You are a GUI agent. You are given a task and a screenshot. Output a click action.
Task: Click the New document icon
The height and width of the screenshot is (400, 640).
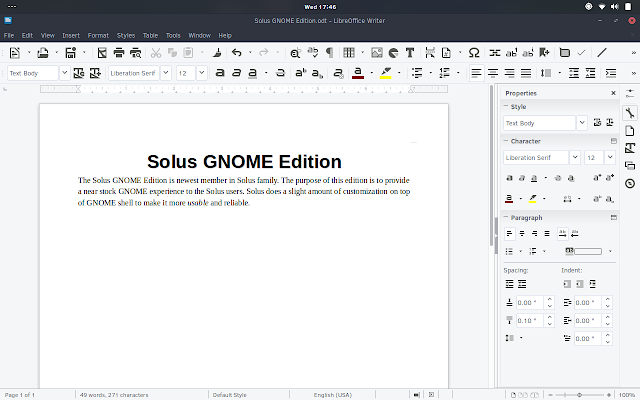15,53
